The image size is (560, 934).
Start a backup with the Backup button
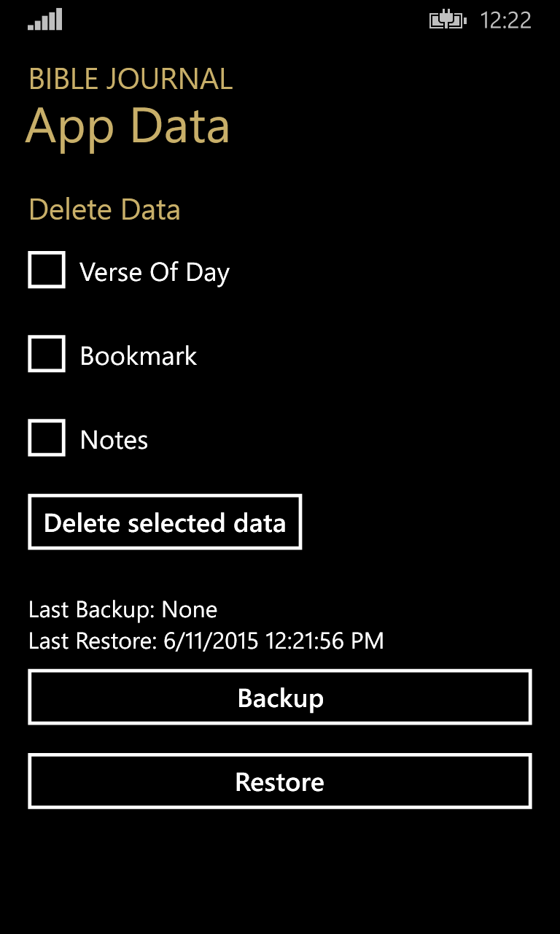point(280,698)
